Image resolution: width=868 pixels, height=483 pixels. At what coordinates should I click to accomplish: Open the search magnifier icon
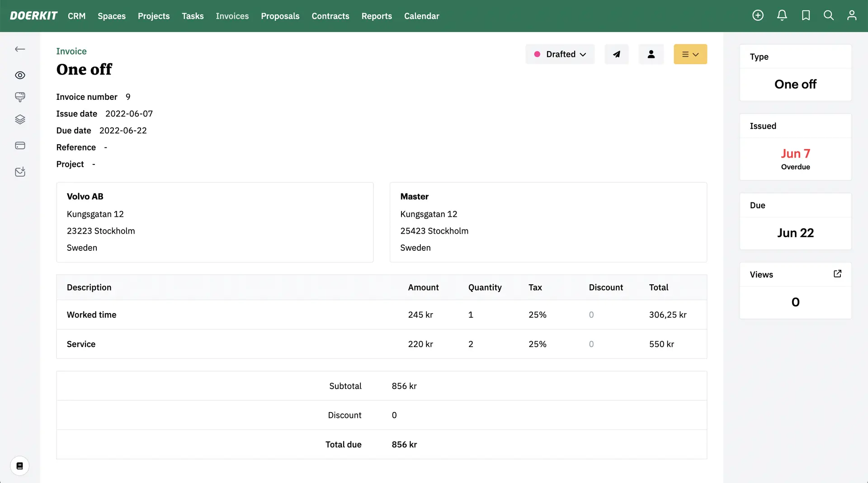[x=829, y=16]
